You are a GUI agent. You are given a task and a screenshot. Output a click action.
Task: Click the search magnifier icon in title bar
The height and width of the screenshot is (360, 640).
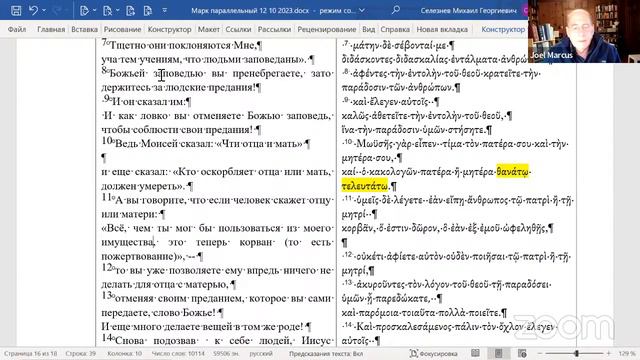[x=395, y=10]
